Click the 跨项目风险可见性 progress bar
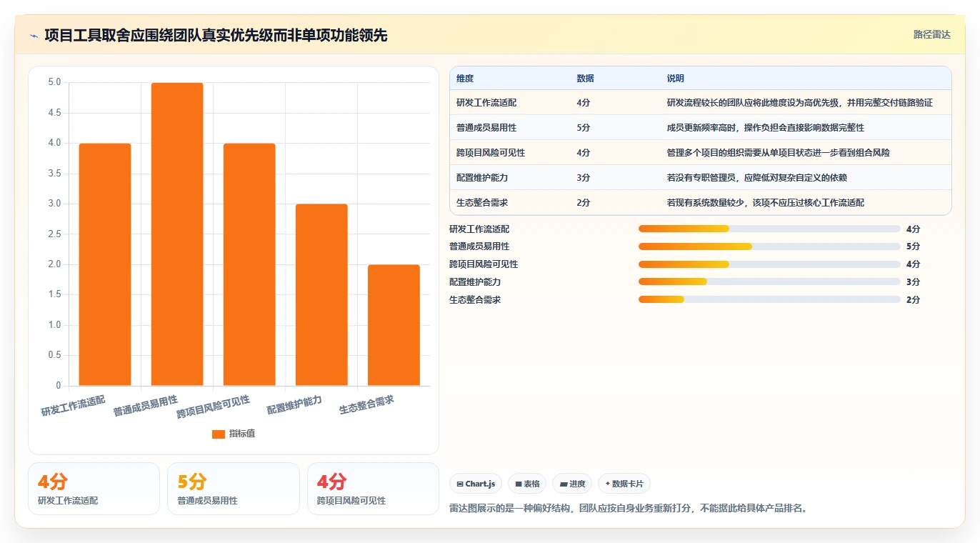Image resolution: width=980 pixels, height=543 pixels. 769,264
